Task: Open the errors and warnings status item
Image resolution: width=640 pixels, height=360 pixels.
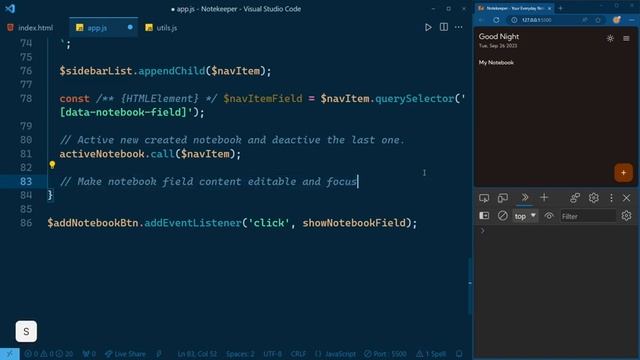Action: tap(49, 354)
